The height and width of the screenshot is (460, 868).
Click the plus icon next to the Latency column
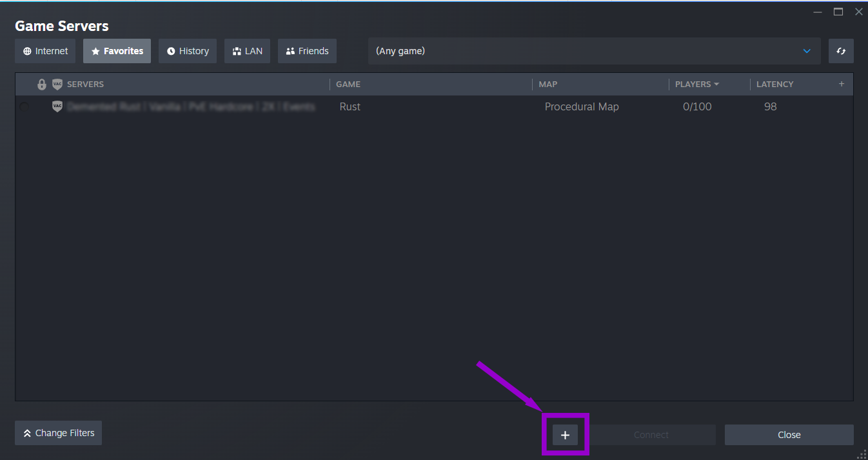coord(842,84)
